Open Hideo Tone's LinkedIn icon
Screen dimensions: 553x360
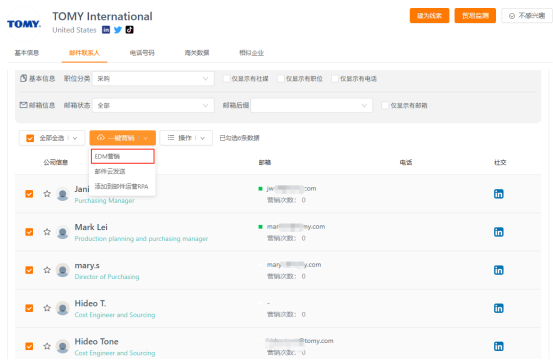(x=498, y=346)
